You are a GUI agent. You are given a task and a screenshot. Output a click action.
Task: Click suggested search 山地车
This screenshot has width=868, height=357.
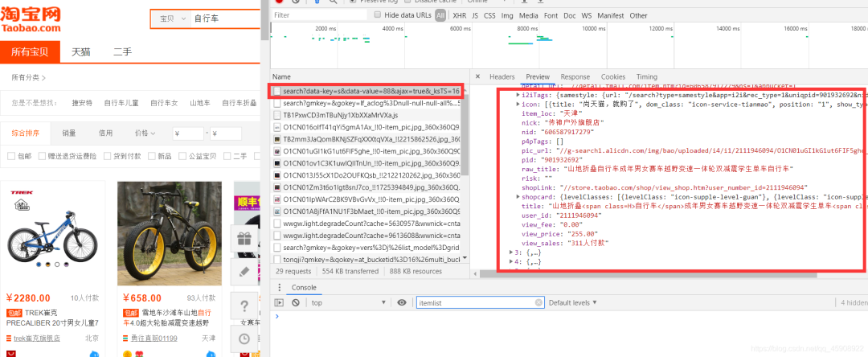200,103
